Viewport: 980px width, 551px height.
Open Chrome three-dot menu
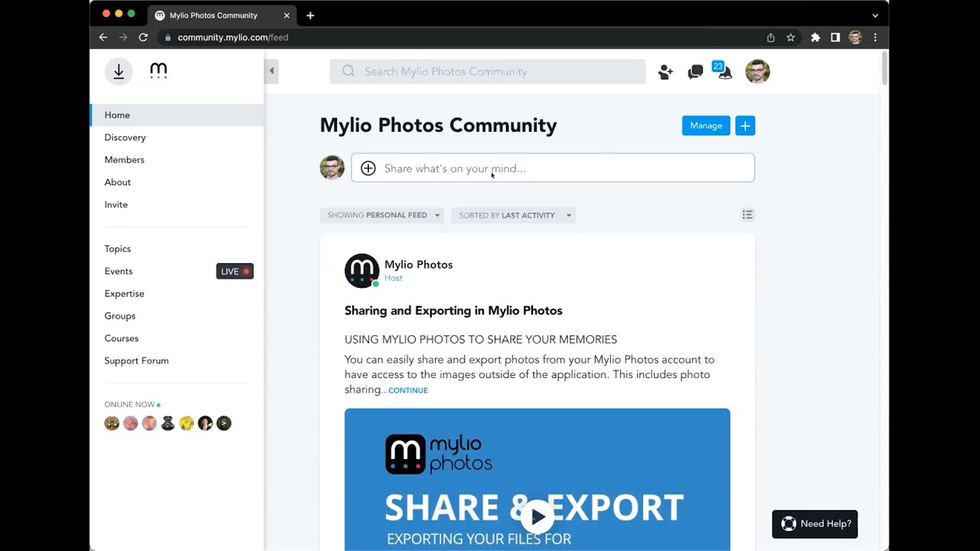coord(875,37)
